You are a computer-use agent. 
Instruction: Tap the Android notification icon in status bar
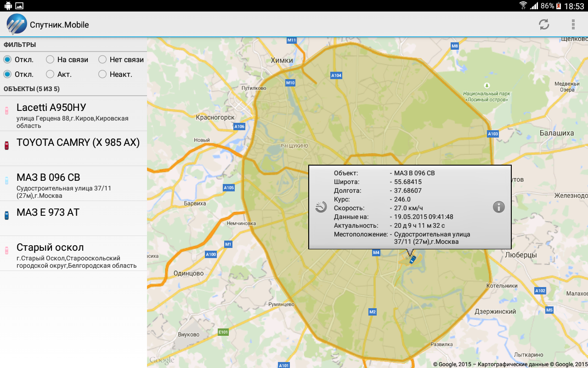pyautogui.click(x=8, y=6)
